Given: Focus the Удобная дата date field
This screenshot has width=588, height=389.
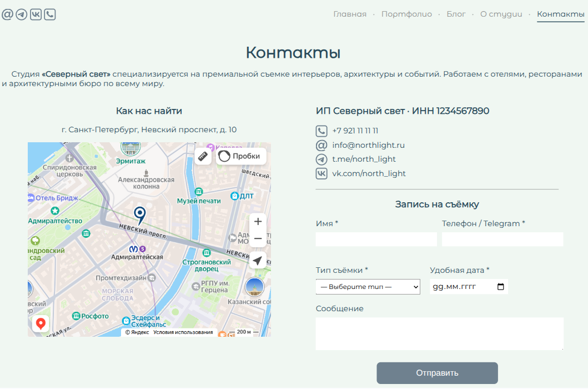Looking at the screenshot, I should tap(469, 287).
